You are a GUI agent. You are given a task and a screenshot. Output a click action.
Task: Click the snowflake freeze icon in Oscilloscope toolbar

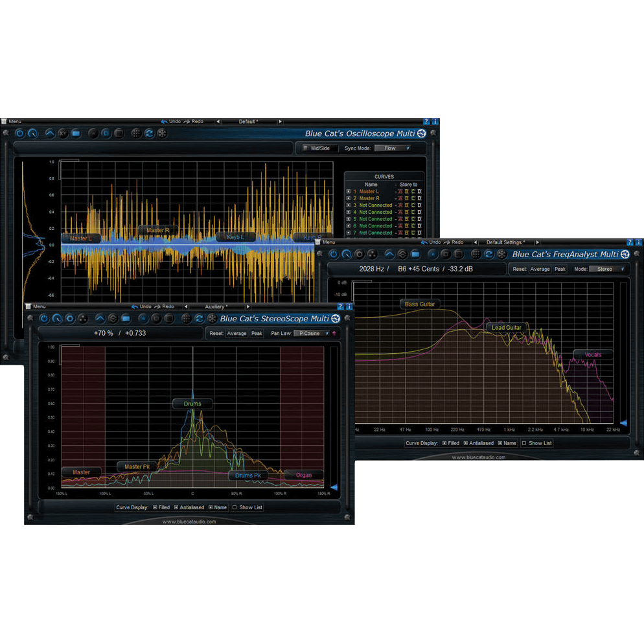pos(162,133)
